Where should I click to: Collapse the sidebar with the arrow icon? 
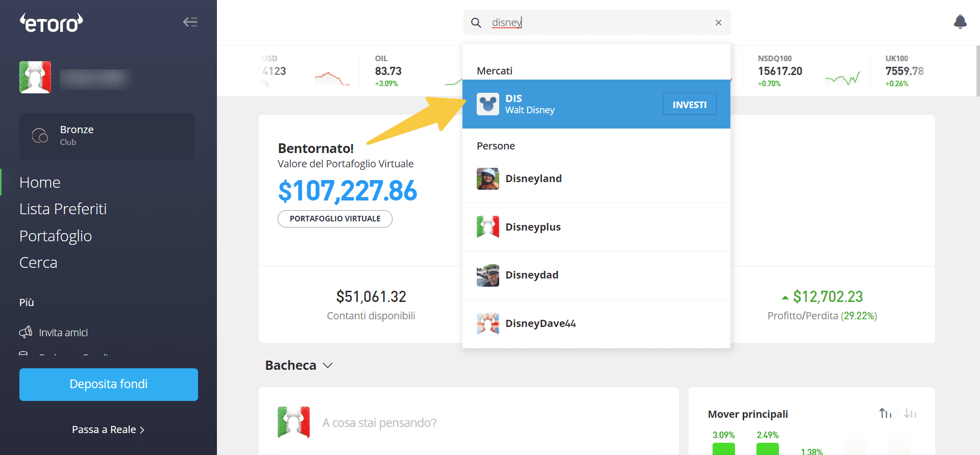(x=190, y=22)
